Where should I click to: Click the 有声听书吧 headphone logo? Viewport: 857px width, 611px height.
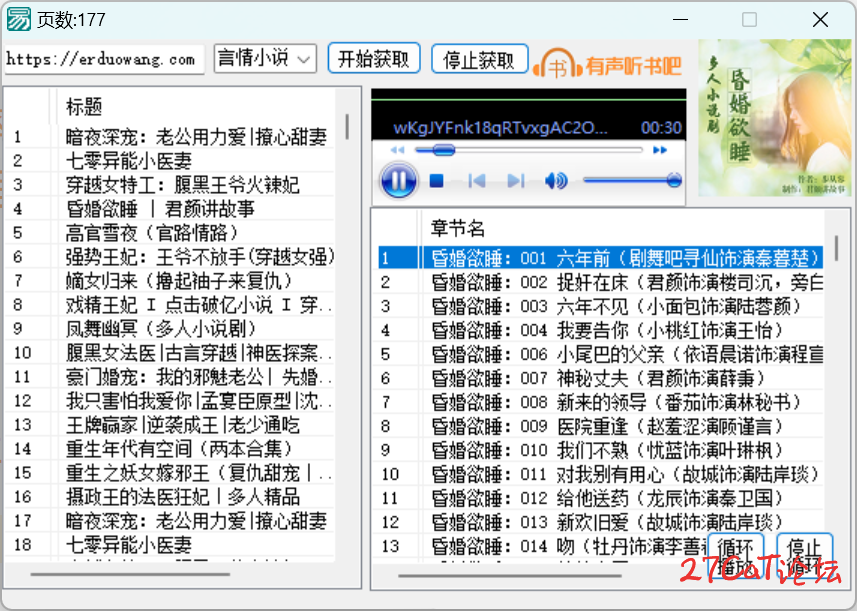(608, 66)
